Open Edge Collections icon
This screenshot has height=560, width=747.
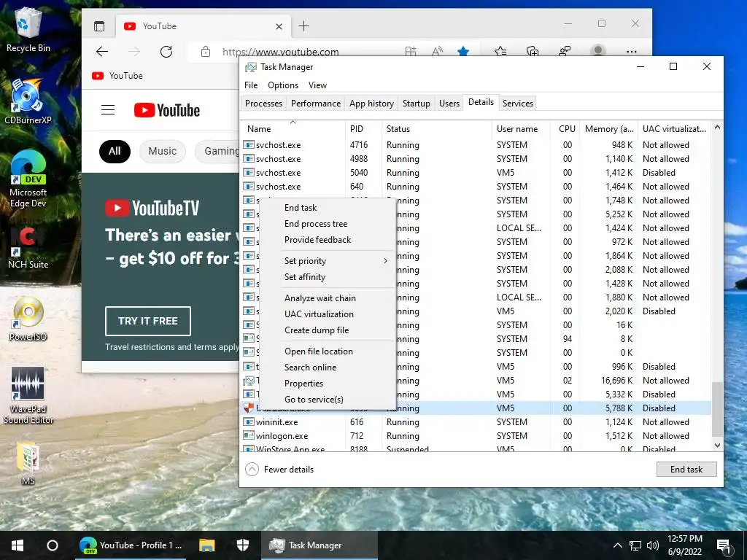pyautogui.click(x=532, y=52)
